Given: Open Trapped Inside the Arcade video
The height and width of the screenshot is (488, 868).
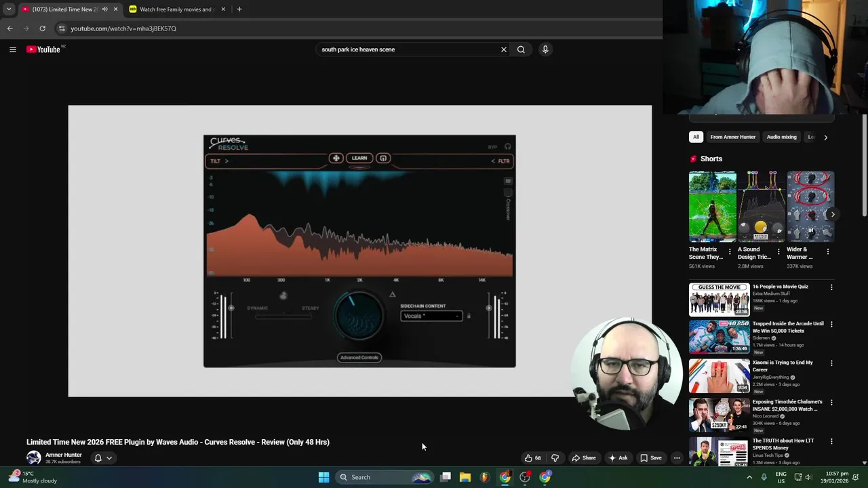Looking at the screenshot, I should [719, 337].
